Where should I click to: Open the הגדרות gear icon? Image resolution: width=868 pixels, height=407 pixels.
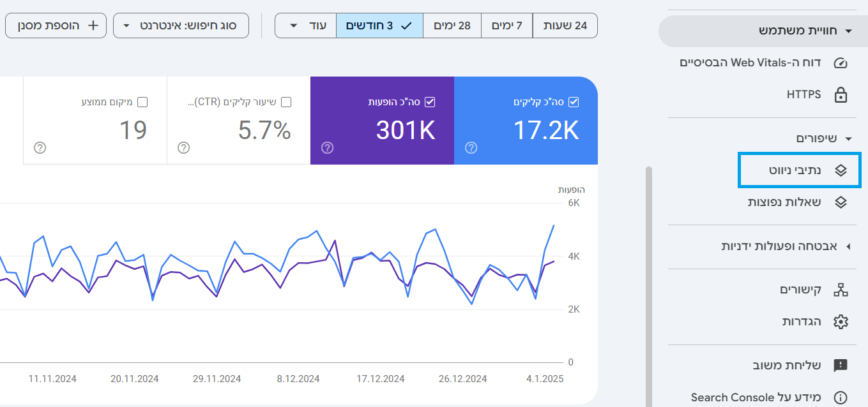click(841, 322)
